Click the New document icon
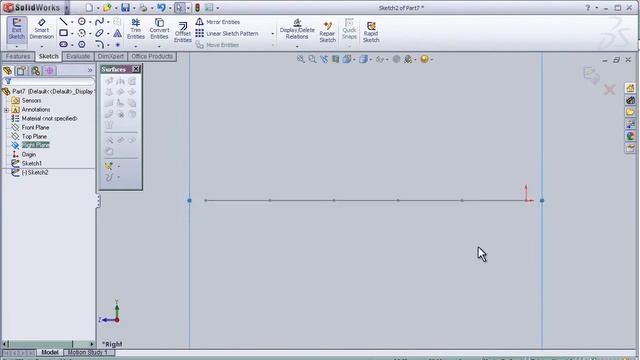This screenshot has width=640, height=360. tap(89, 7)
